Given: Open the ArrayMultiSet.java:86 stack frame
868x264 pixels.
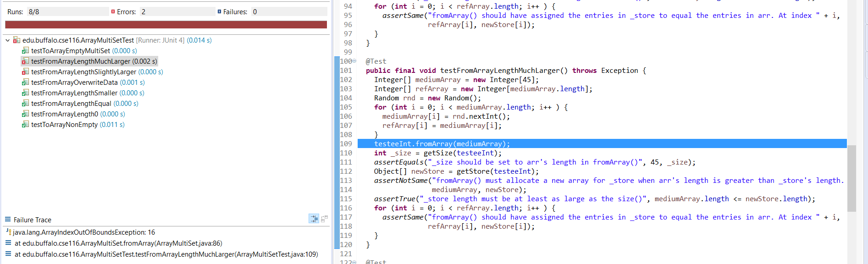Looking at the screenshot, I should (x=118, y=243).
